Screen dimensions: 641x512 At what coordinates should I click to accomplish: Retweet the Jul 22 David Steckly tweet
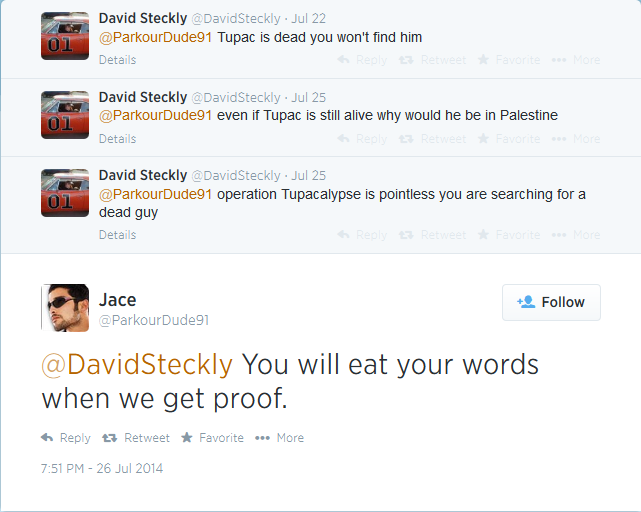pos(433,60)
